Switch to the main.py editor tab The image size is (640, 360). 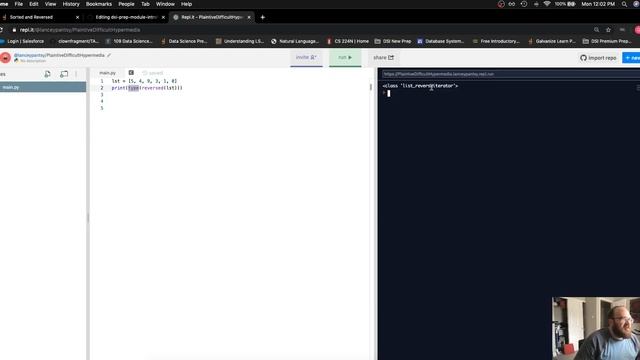(x=108, y=73)
